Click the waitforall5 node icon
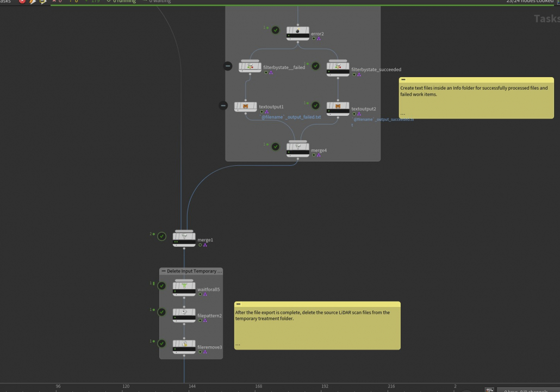This screenshot has width=560, height=392. click(x=184, y=286)
